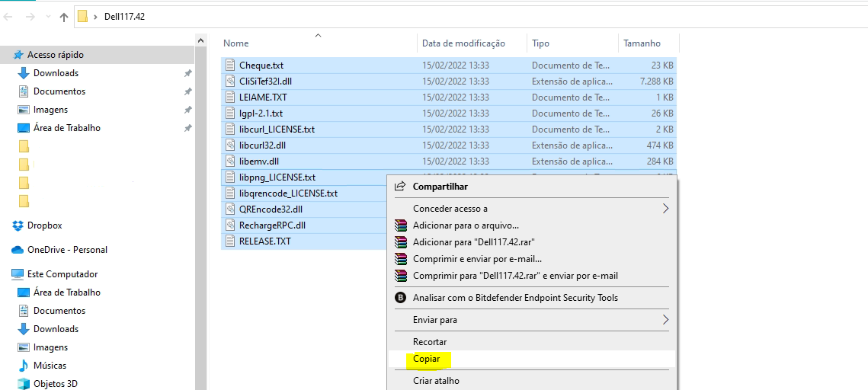Click the libcurl_LICENSE.txt file icon
The width and height of the screenshot is (868, 390).
tap(230, 129)
